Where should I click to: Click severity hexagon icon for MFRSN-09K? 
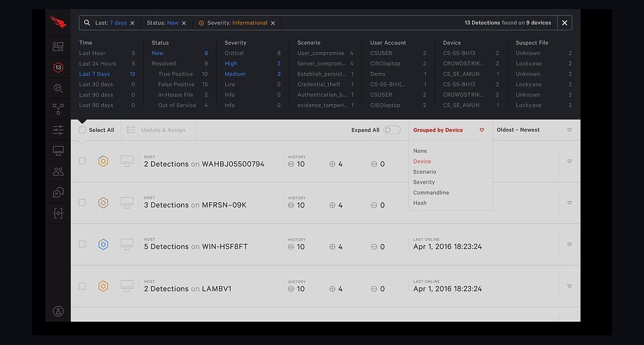click(x=103, y=202)
